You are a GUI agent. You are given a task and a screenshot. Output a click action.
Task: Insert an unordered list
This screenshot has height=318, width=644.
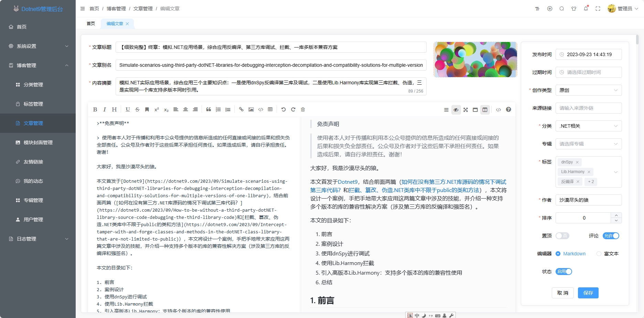(228, 109)
